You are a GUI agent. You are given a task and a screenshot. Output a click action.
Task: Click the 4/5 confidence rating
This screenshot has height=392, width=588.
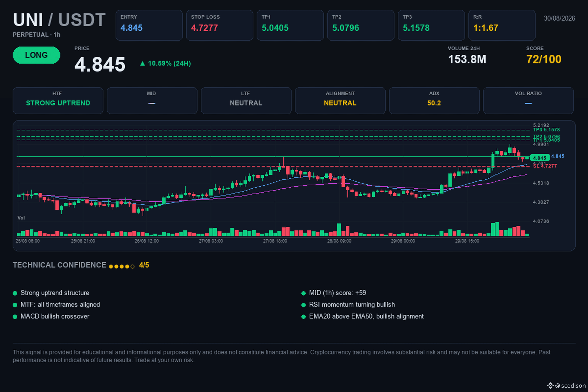pos(144,265)
